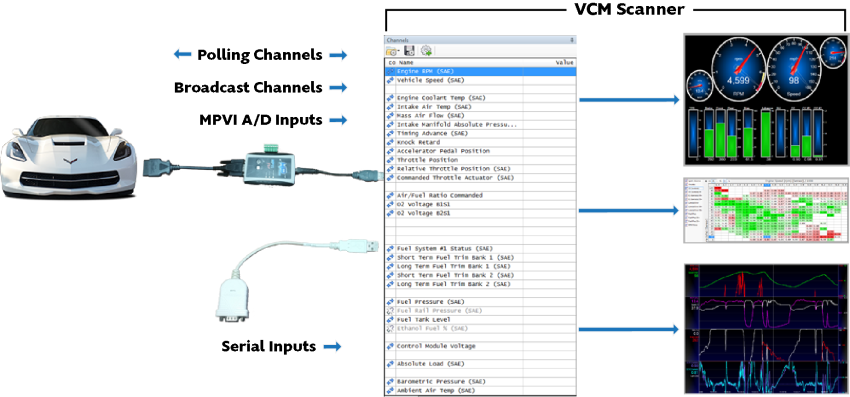Click the Value column header
Viewport: 850px width, 397px height.
(x=564, y=63)
